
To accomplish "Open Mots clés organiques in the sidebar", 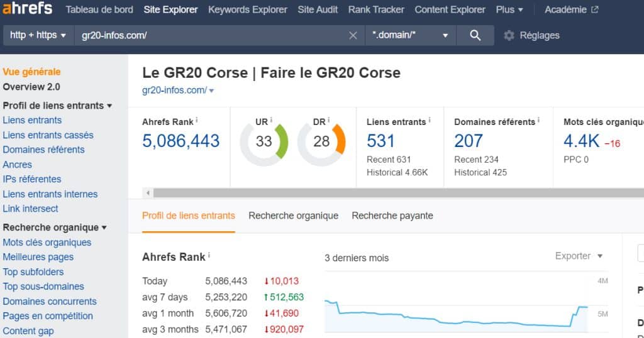I will [x=47, y=243].
